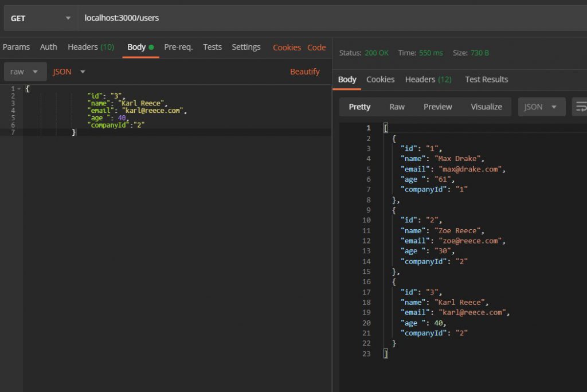Open the request Settings tab
The width and height of the screenshot is (587, 392).
tap(246, 47)
